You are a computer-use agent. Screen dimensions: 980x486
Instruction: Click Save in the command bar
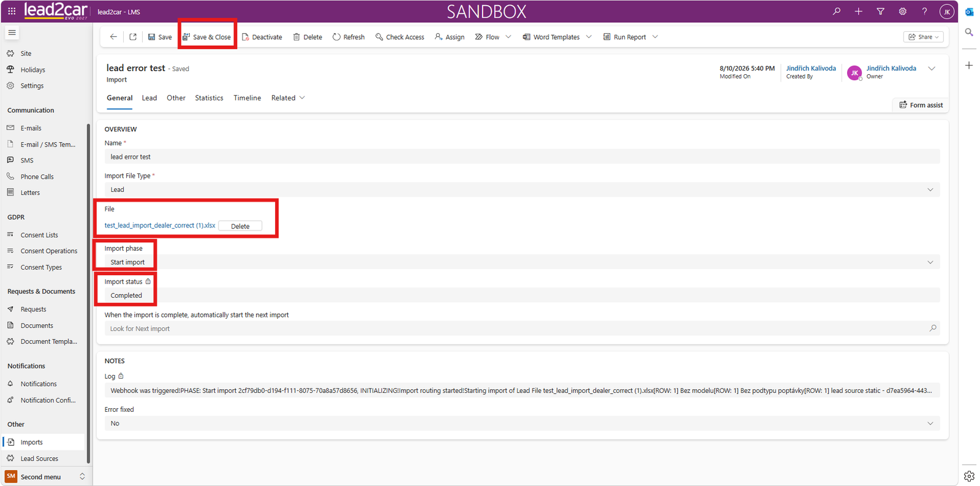160,37
